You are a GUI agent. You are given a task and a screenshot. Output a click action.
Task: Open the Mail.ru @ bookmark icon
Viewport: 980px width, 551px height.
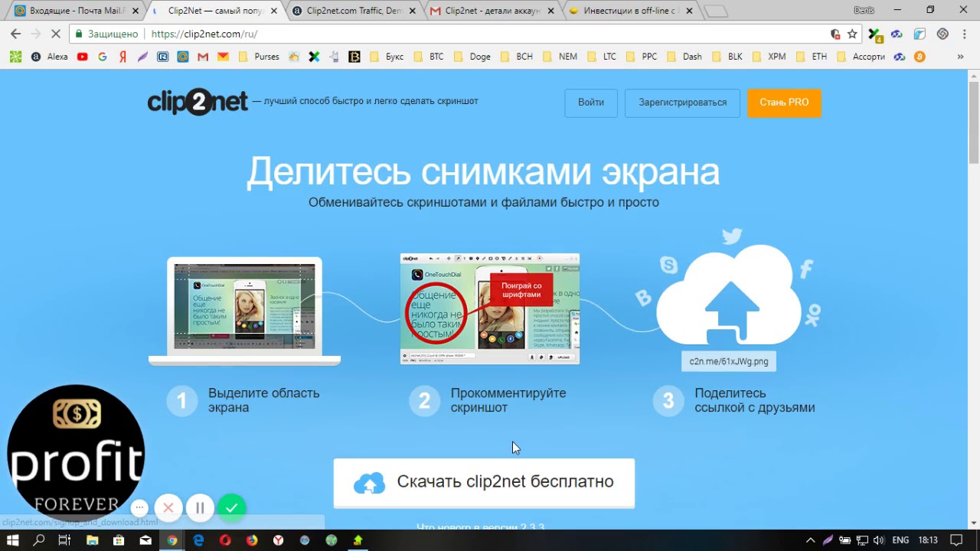pyautogui.click(x=183, y=57)
